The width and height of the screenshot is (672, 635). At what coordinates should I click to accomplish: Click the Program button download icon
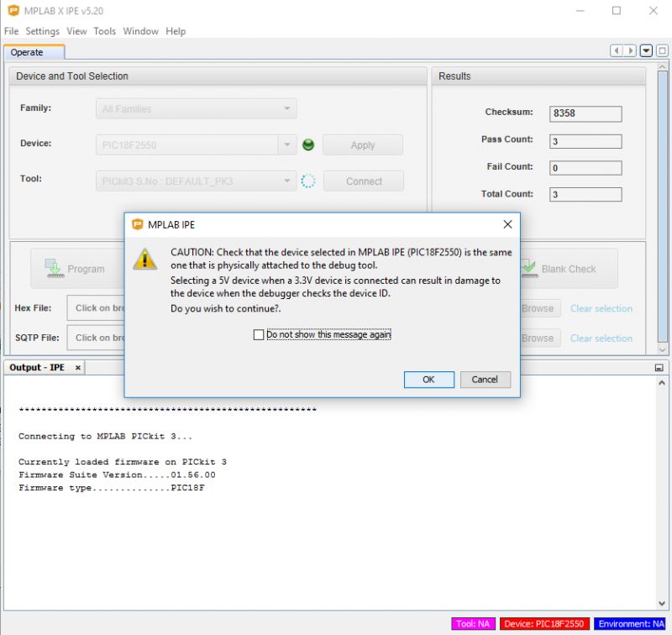(x=54, y=268)
